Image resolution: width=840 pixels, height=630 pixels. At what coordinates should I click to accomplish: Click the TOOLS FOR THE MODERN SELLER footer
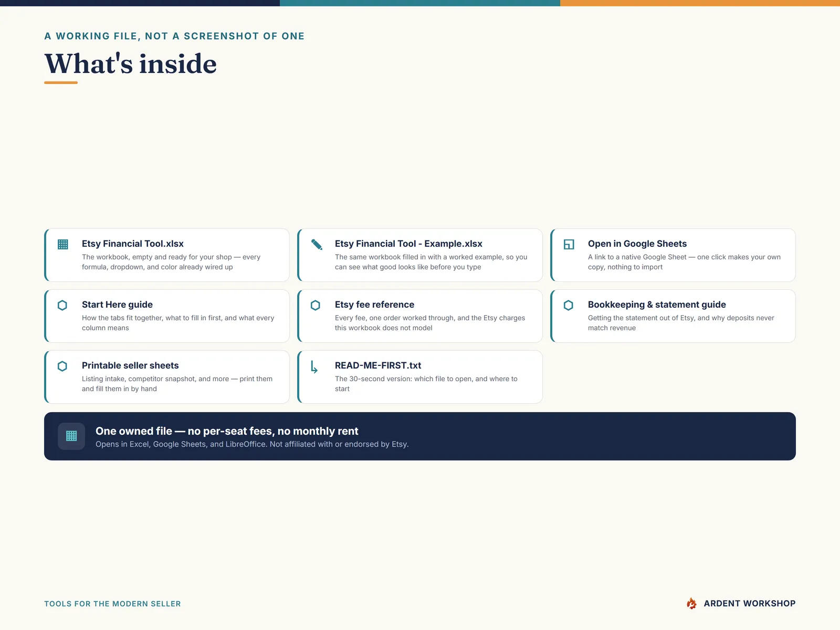(112, 604)
